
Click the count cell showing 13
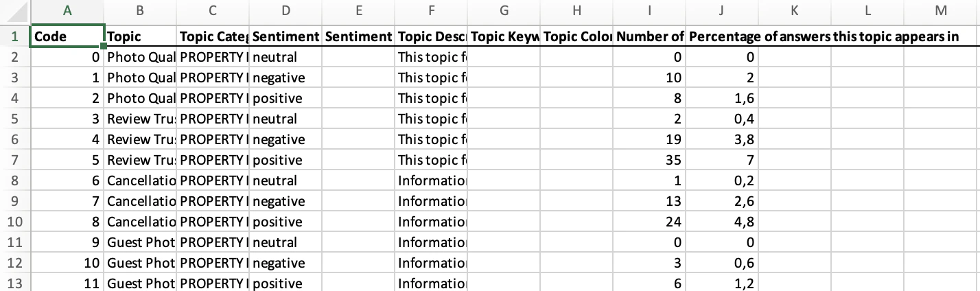pos(649,201)
